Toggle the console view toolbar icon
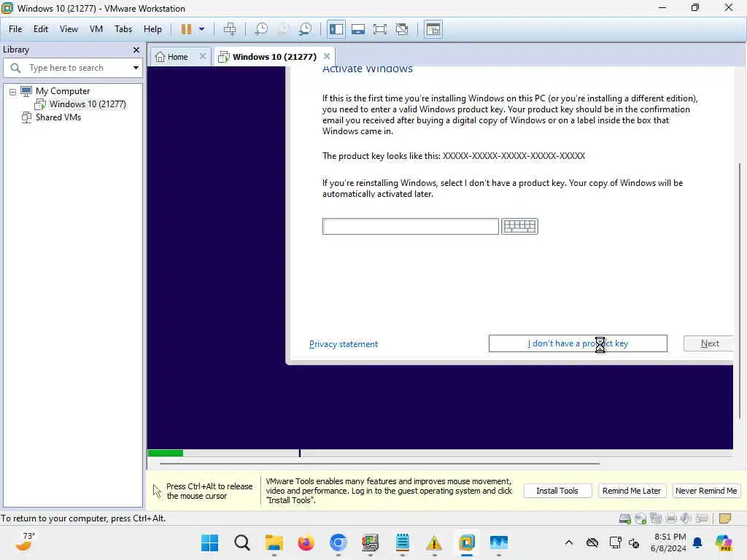Image resolution: width=747 pixels, height=560 pixels. (433, 29)
